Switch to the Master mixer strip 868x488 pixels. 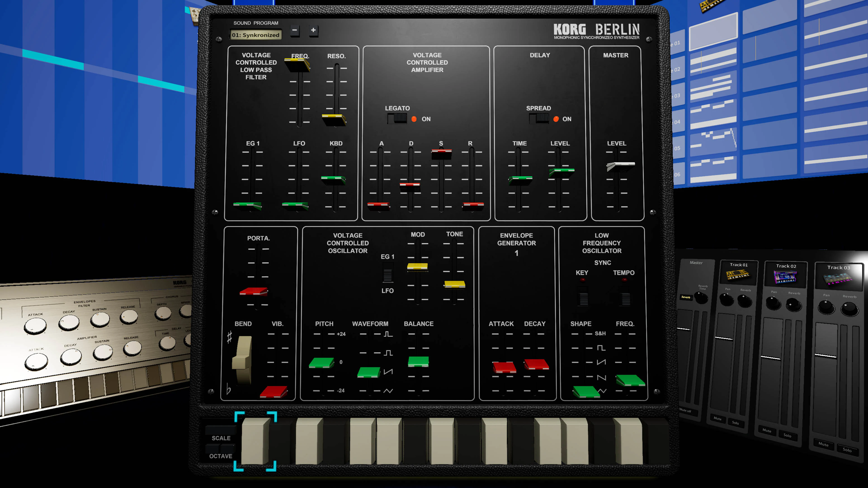696,263
